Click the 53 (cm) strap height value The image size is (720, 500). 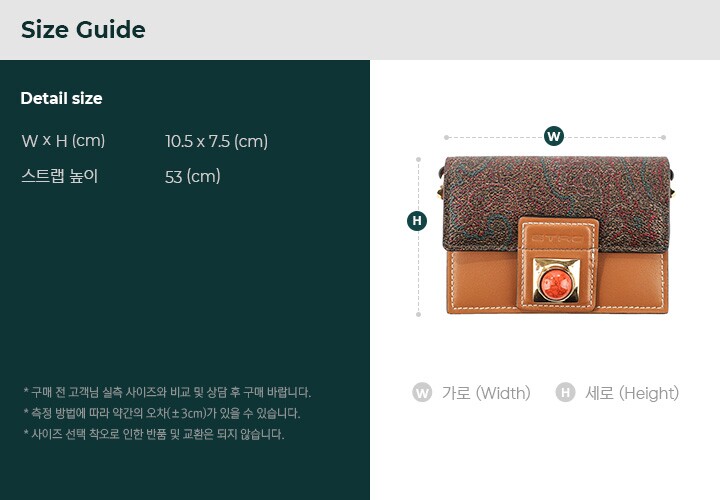click(x=192, y=177)
